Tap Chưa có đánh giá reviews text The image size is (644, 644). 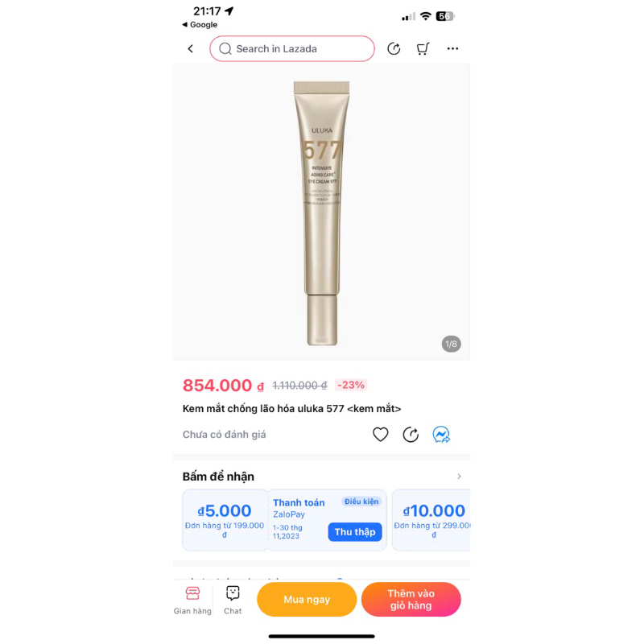pos(225,435)
